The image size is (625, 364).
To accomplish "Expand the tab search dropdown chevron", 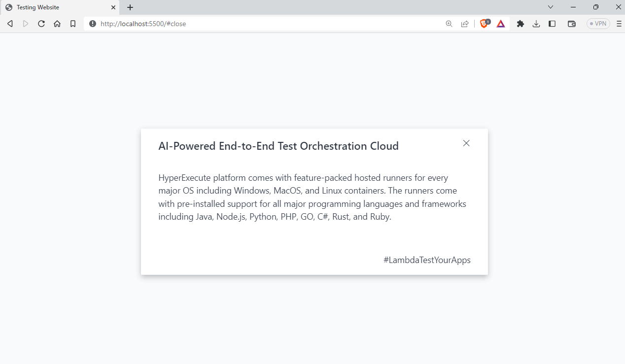I will 551,7.
